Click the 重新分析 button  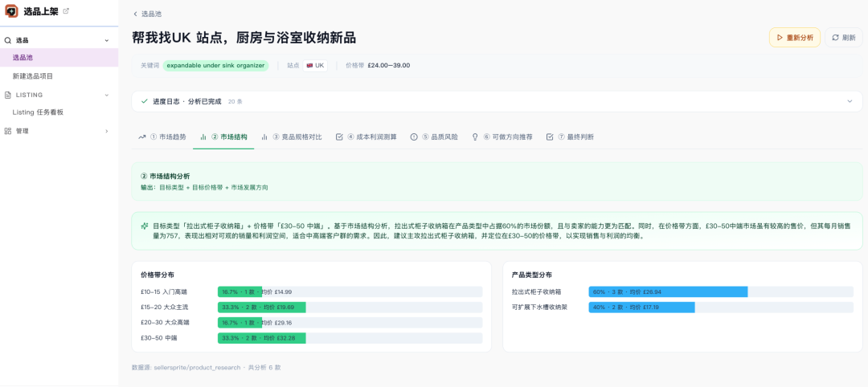794,38
